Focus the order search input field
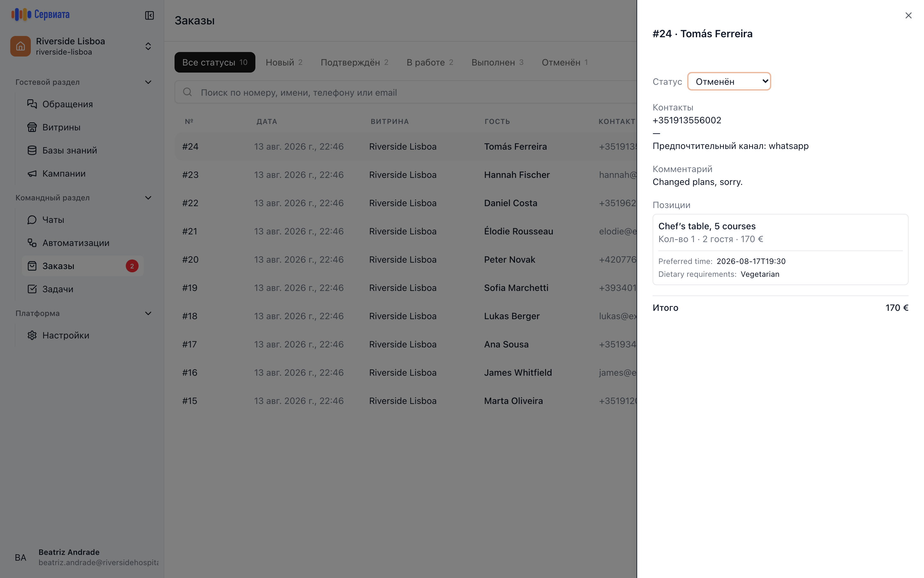The width and height of the screenshot is (924, 578). (406, 92)
